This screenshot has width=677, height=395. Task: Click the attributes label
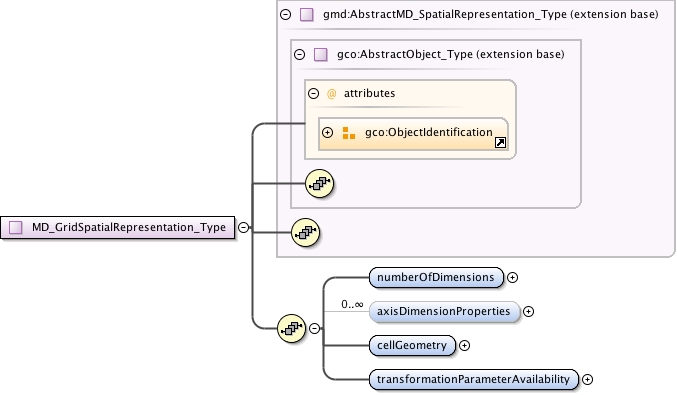pyautogui.click(x=370, y=93)
